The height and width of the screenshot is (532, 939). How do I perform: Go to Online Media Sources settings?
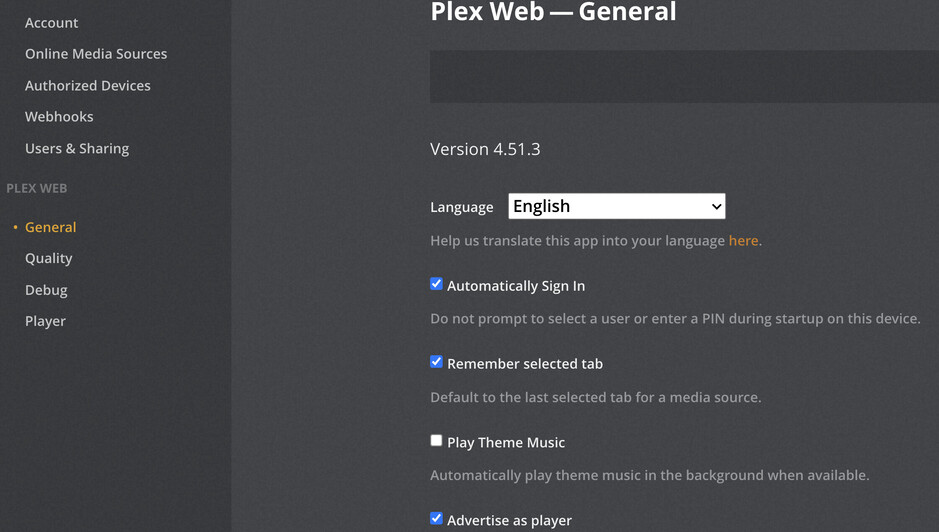[x=96, y=54]
